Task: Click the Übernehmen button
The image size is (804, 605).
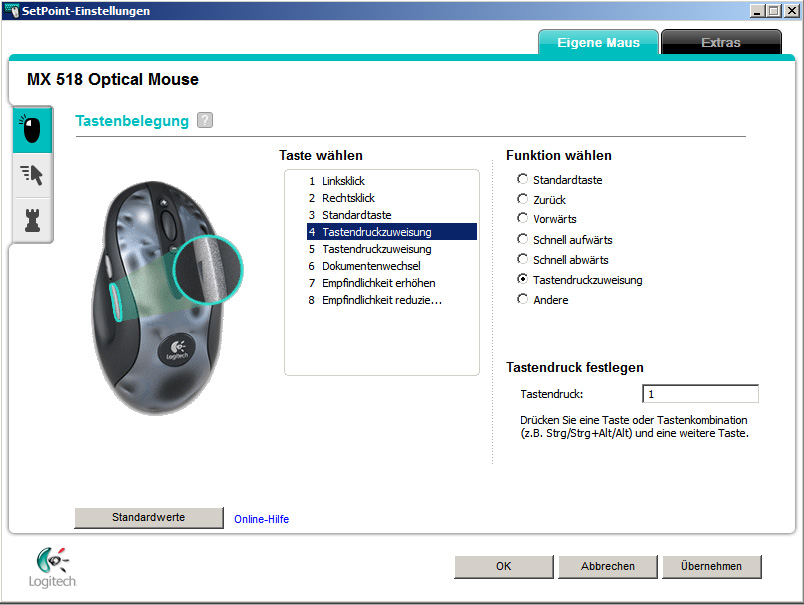Action: [x=711, y=566]
